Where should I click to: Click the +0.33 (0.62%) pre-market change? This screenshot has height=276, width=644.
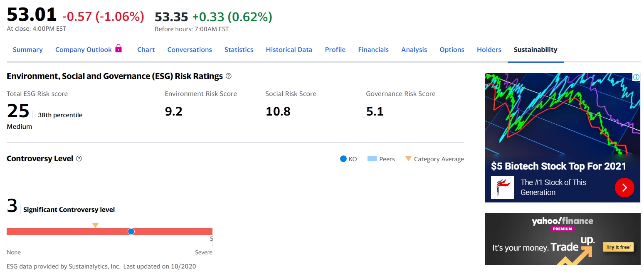point(232,17)
